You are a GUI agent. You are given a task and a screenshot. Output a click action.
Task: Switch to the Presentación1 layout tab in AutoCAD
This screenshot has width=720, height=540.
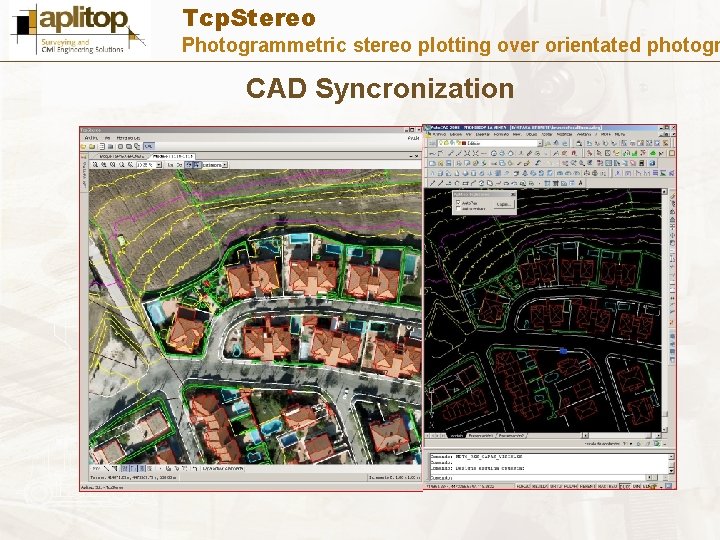(x=481, y=435)
